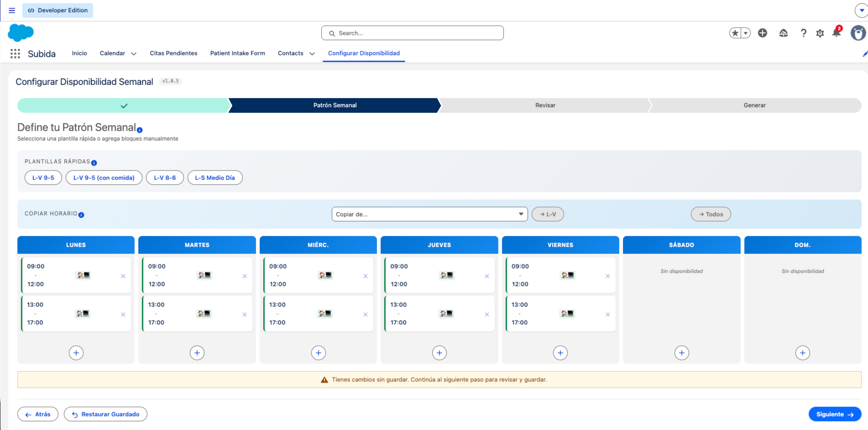Toggle modality icon on Viernes 13:00 block
The width and height of the screenshot is (868, 430).
[x=567, y=314]
